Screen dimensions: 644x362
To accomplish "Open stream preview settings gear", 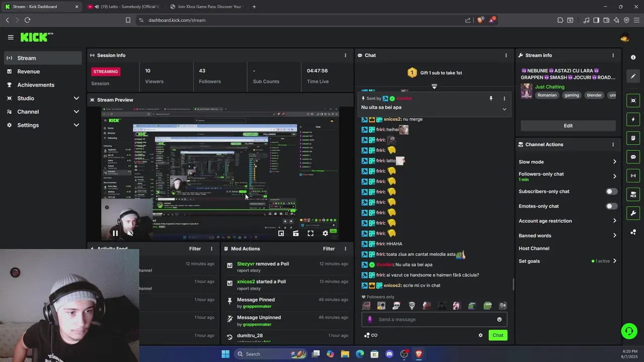I will click(x=325, y=233).
